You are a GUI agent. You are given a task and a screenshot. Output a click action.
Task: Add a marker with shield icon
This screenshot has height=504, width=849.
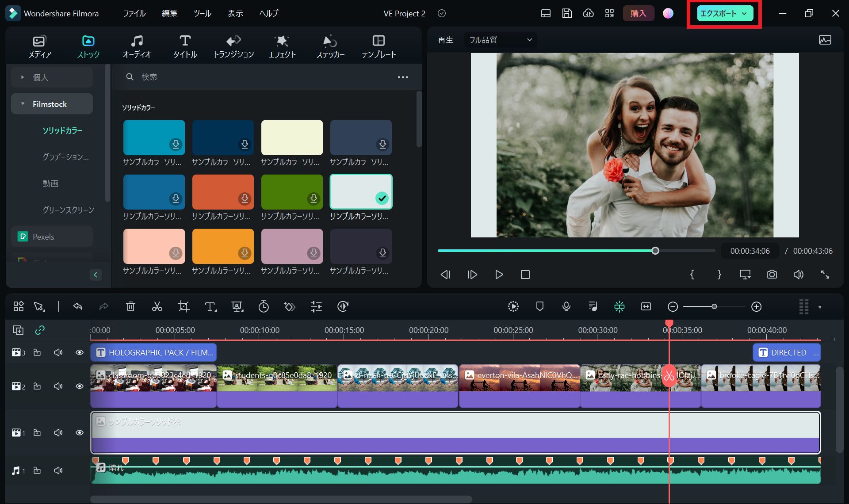(x=539, y=306)
